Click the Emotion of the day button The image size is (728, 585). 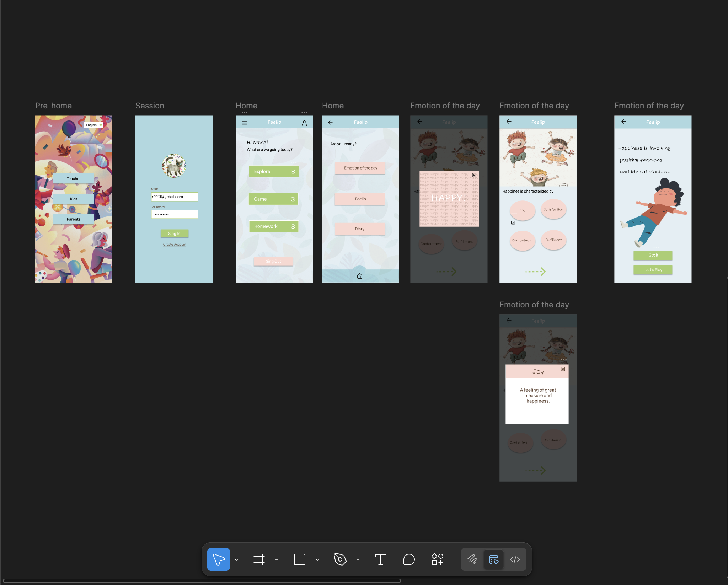(360, 168)
